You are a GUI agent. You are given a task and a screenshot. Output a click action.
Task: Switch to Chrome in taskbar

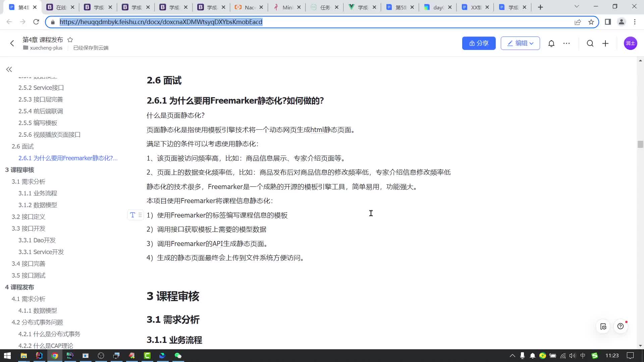coord(55,356)
